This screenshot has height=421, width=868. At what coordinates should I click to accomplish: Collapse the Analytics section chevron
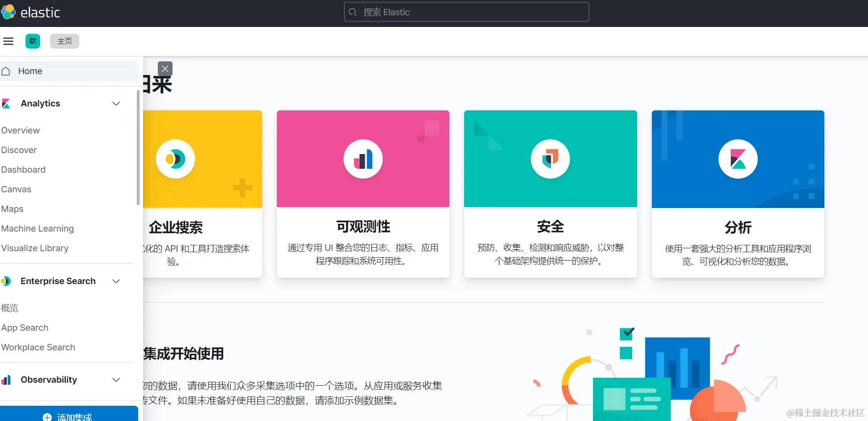click(116, 104)
